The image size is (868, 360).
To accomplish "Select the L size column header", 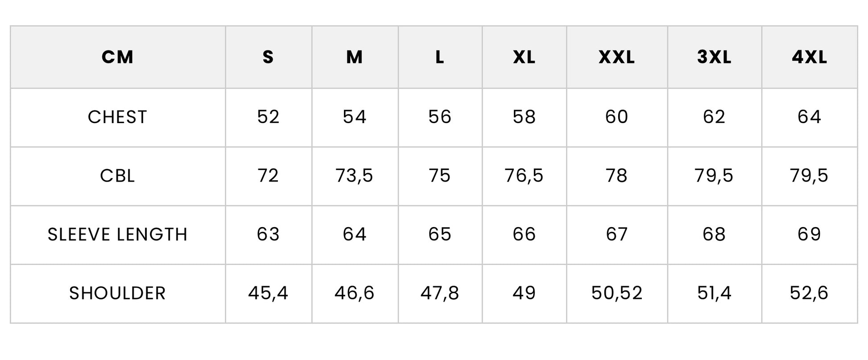I will point(440,57).
